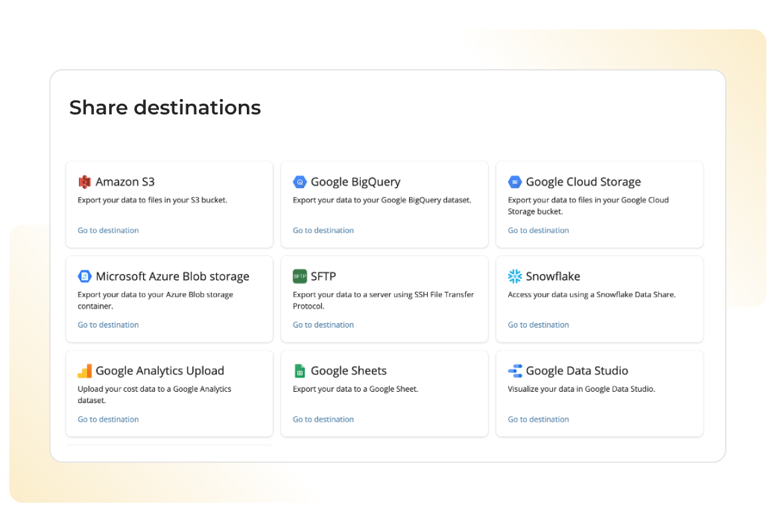Click 'Export your data to a Google Sheet.'
Viewport: 777px width, 532px height.
(x=355, y=389)
